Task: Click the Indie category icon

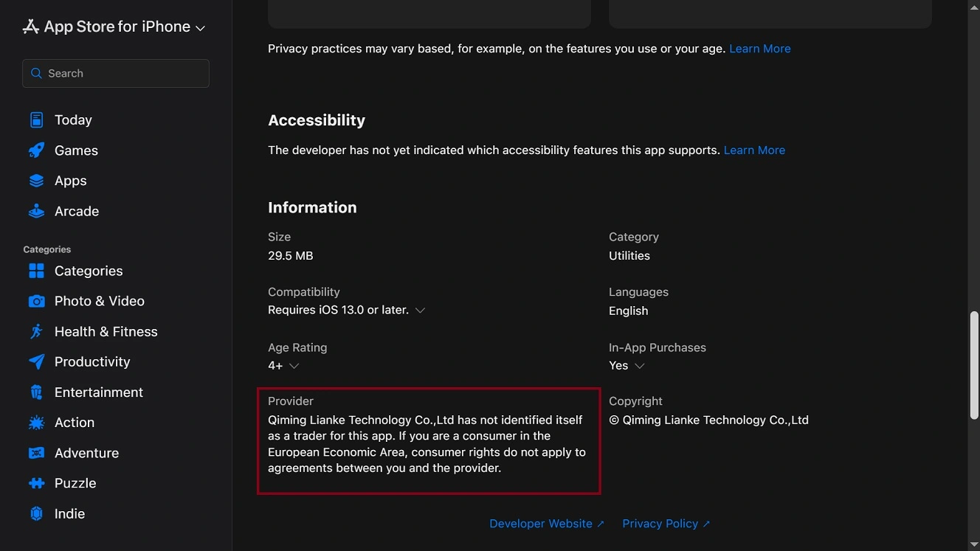Action: tap(36, 513)
